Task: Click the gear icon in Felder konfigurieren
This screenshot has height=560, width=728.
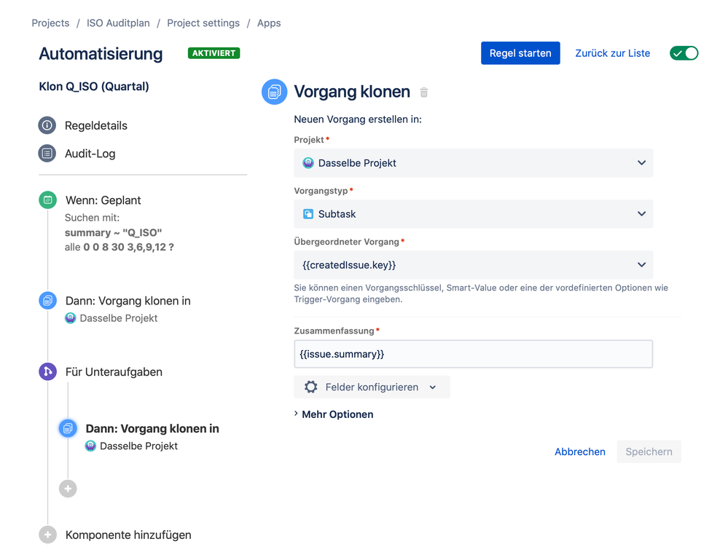Action: click(x=310, y=387)
